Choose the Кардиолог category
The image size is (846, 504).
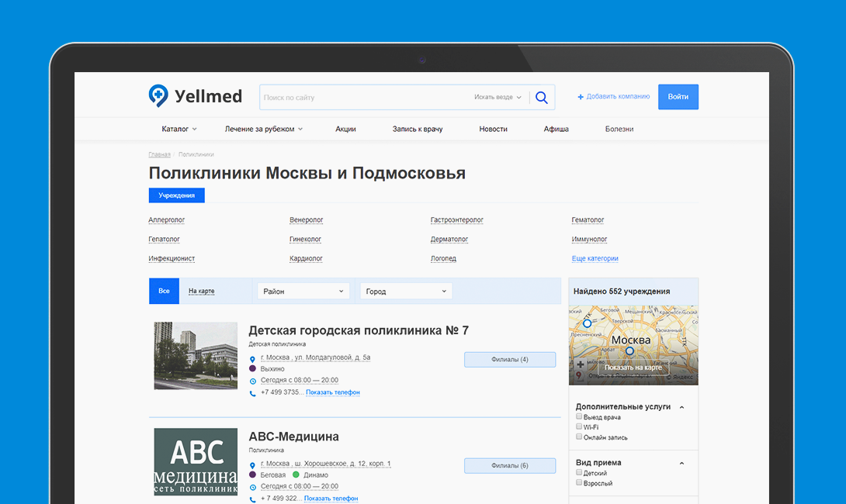click(x=306, y=259)
